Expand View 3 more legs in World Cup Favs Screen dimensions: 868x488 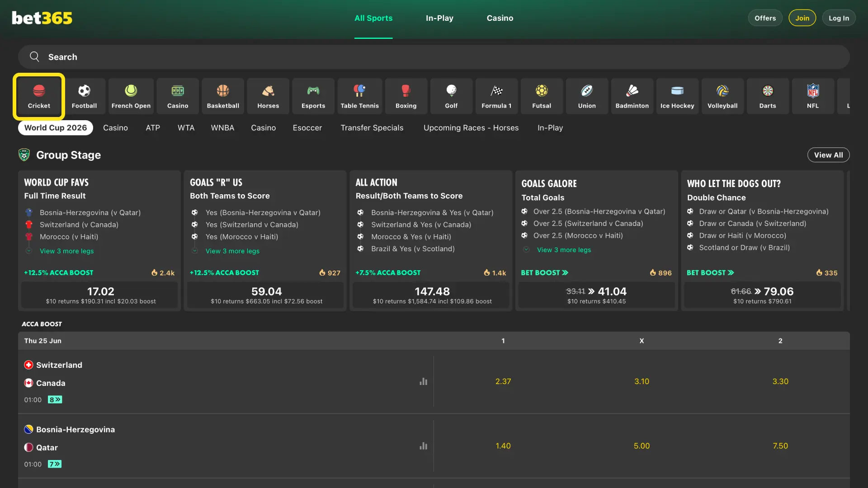[66, 251]
